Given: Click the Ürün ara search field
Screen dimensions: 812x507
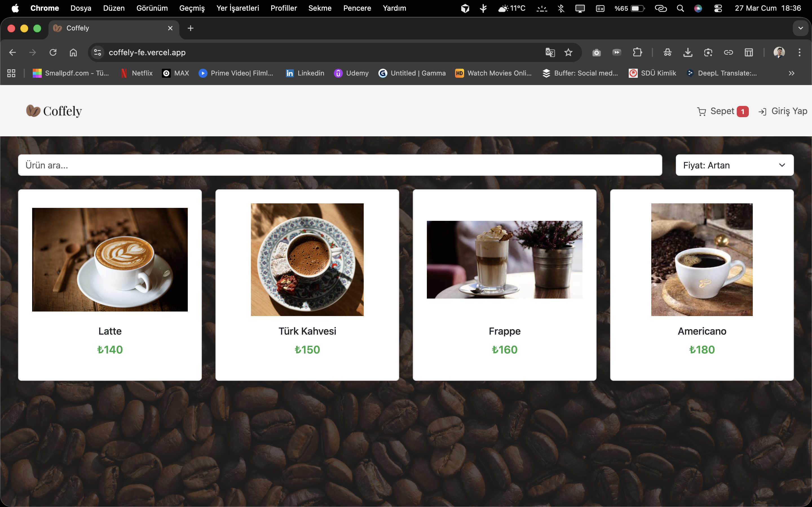Looking at the screenshot, I should click(x=339, y=165).
